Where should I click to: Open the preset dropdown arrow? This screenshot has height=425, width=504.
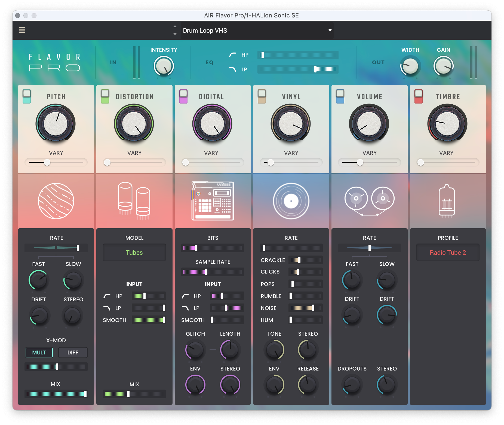pos(330,30)
